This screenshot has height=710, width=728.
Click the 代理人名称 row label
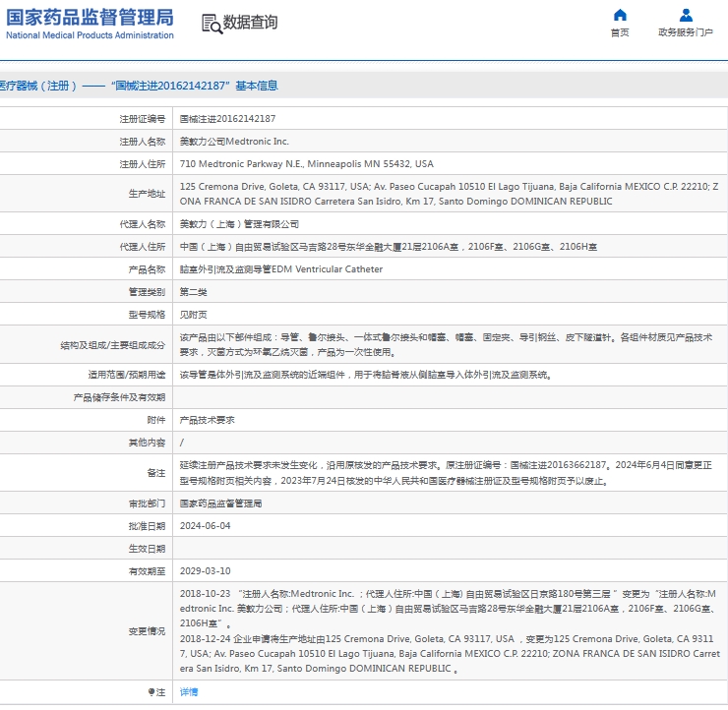click(x=142, y=224)
